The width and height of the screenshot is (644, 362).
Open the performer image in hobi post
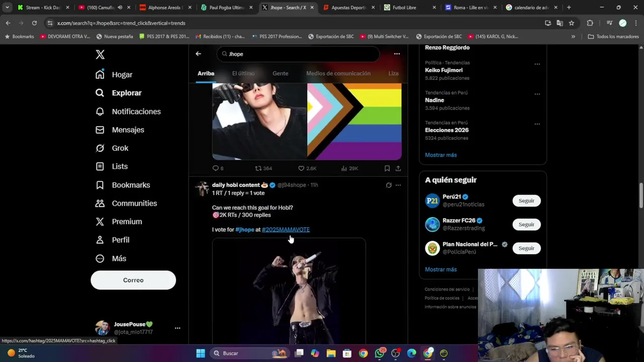(x=289, y=292)
